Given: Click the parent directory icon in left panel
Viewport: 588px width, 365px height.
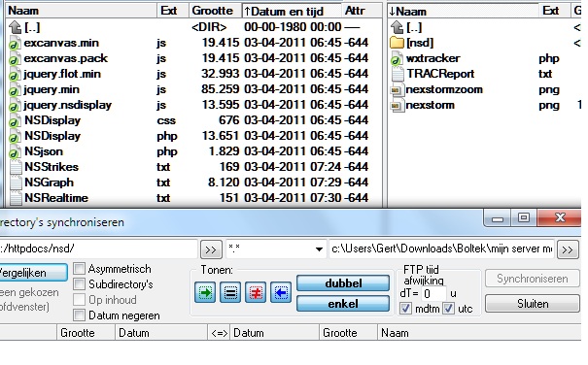Looking at the screenshot, I should pyautogui.click(x=15, y=27).
